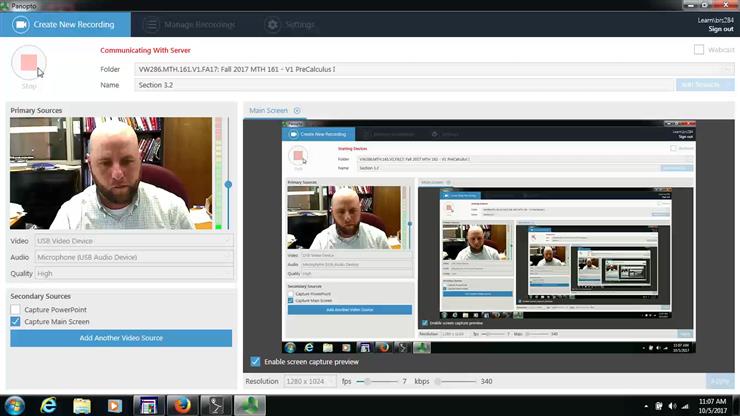Open Windows Media Player from taskbar
The image size is (740, 416).
(114, 405)
